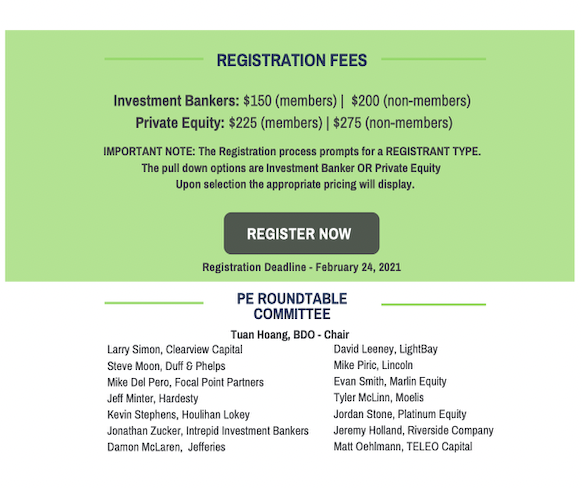This screenshot has width=582, height=488.
Task: Click Steve Moon, Duff & Phelps
Action: [x=166, y=366]
